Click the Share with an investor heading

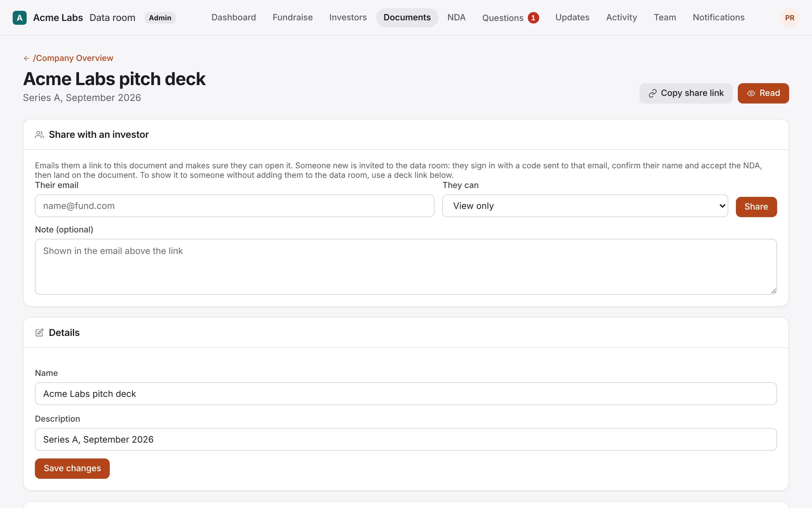point(99,135)
